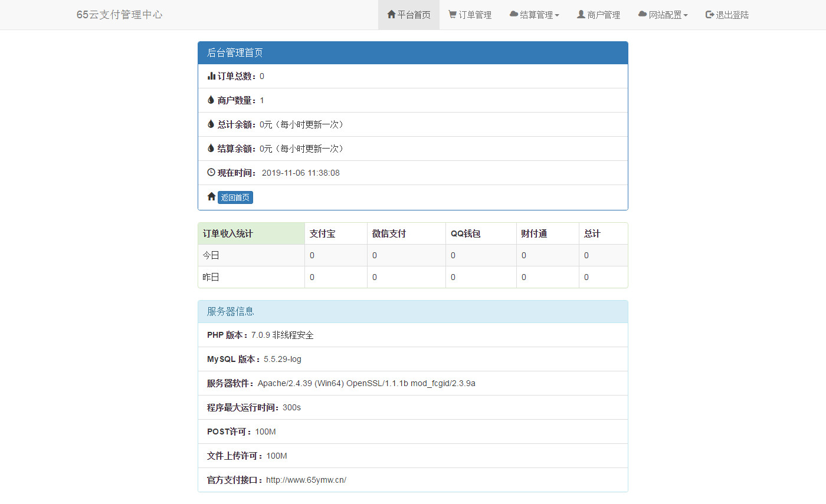Click the logout icon beside 退出登陆
This screenshot has width=826, height=504.
coord(710,15)
